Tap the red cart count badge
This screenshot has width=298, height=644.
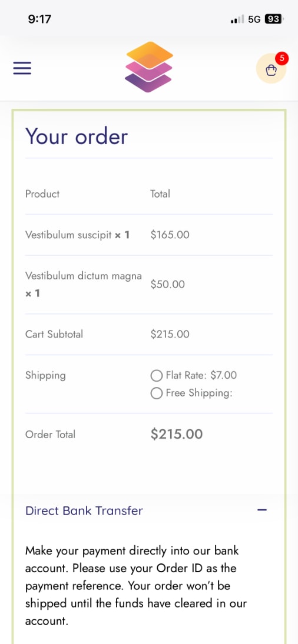tap(282, 58)
